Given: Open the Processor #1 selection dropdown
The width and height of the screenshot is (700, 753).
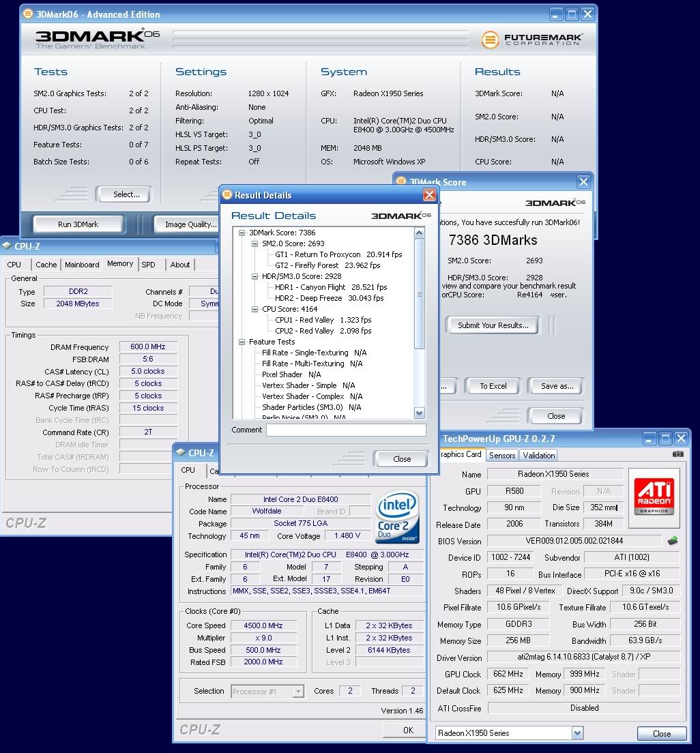Looking at the screenshot, I should 298,692.
